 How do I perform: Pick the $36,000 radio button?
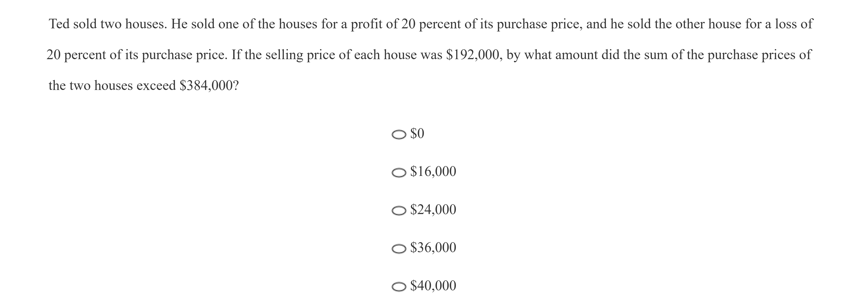click(399, 249)
